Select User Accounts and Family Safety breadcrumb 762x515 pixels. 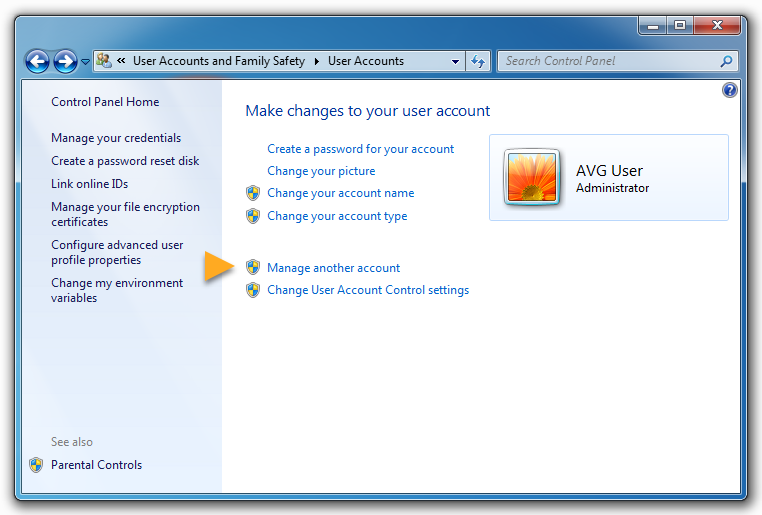pos(218,61)
